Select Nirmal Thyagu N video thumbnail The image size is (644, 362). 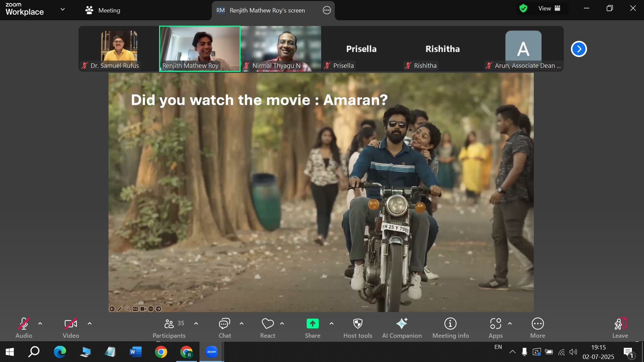click(x=281, y=49)
